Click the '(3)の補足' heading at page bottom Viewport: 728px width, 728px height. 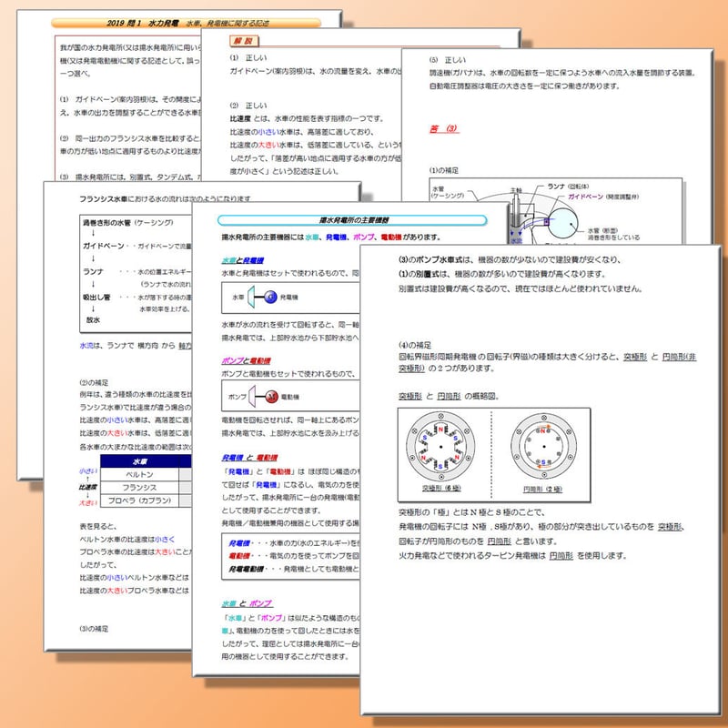(94, 629)
